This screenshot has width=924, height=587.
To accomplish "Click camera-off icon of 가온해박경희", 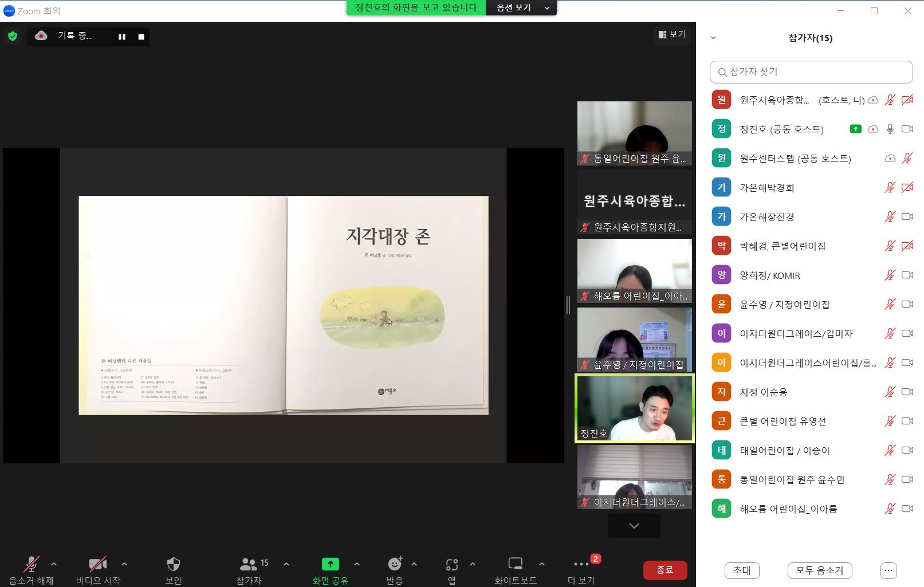I will [907, 188].
